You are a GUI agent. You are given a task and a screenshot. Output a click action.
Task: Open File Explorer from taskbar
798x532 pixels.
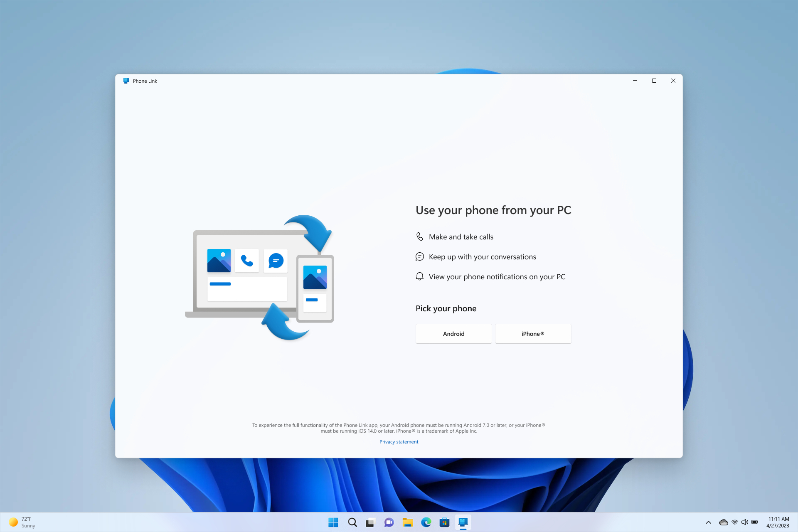tap(407, 522)
